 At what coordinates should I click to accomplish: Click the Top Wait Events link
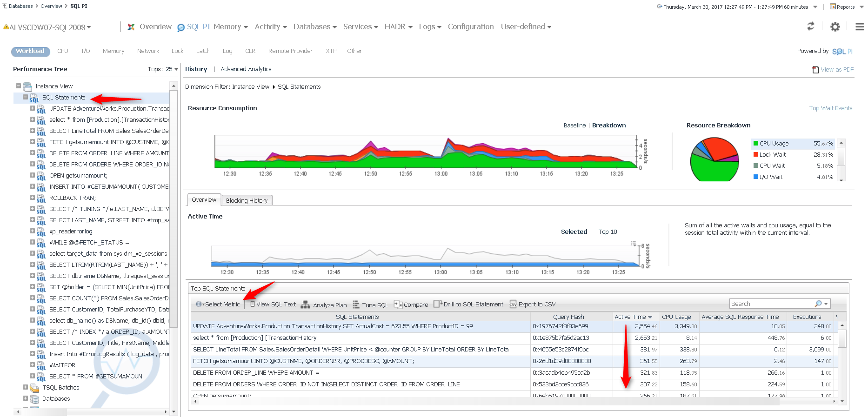click(x=830, y=108)
